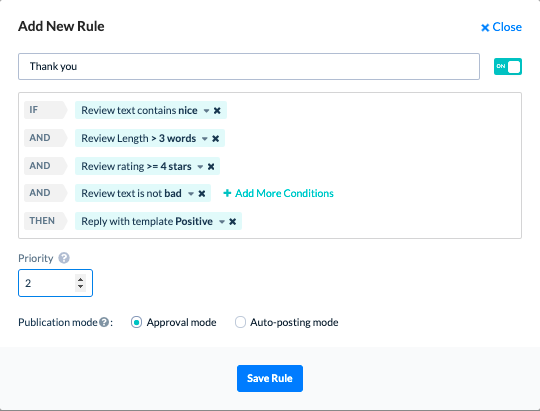Click the rule name field containing 'Thank you'

[249, 66]
